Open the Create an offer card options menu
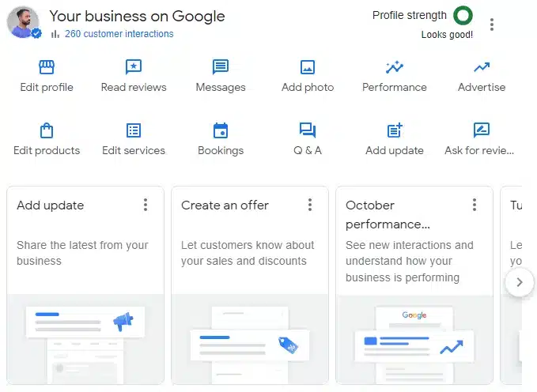537x392 pixels. 310,205
